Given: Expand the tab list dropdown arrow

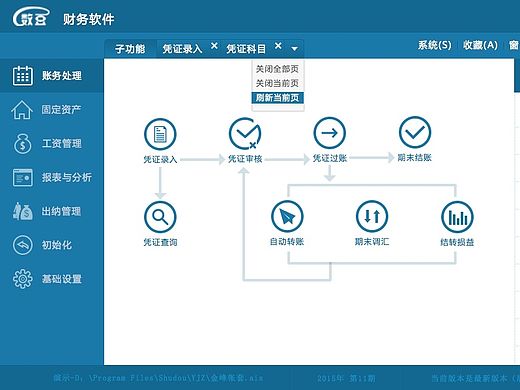Looking at the screenshot, I should click(x=294, y=49).
